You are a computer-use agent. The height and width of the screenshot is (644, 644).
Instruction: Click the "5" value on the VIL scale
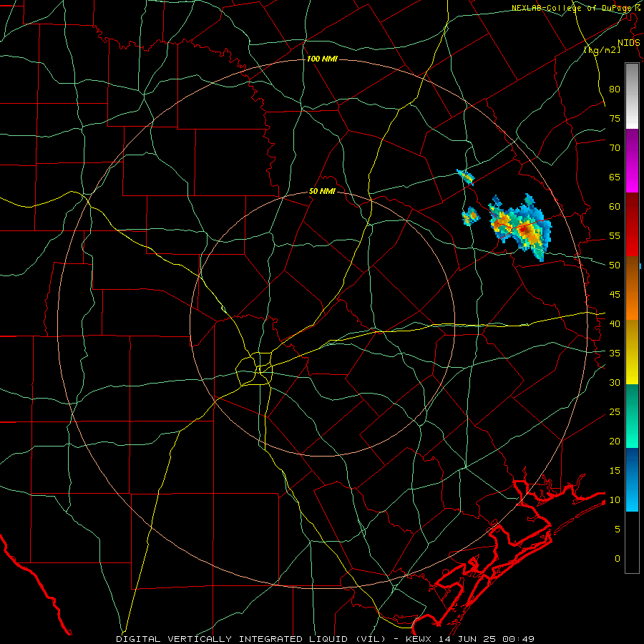(618, 530)
